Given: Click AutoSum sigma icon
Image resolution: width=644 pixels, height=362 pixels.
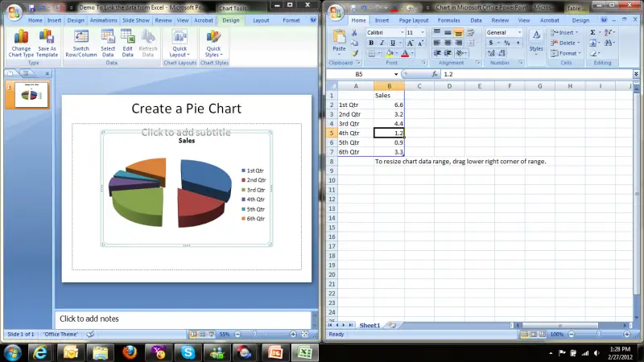Looking at the screenshot, I should [x=592, y=32].
